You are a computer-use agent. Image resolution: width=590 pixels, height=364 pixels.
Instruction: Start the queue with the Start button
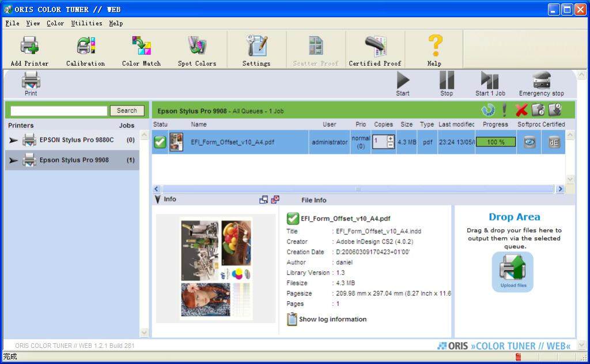pos(403,84)
